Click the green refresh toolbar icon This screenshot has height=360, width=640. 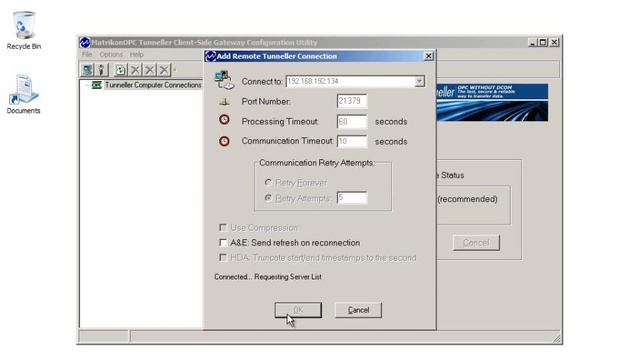[x=120, y=70]
